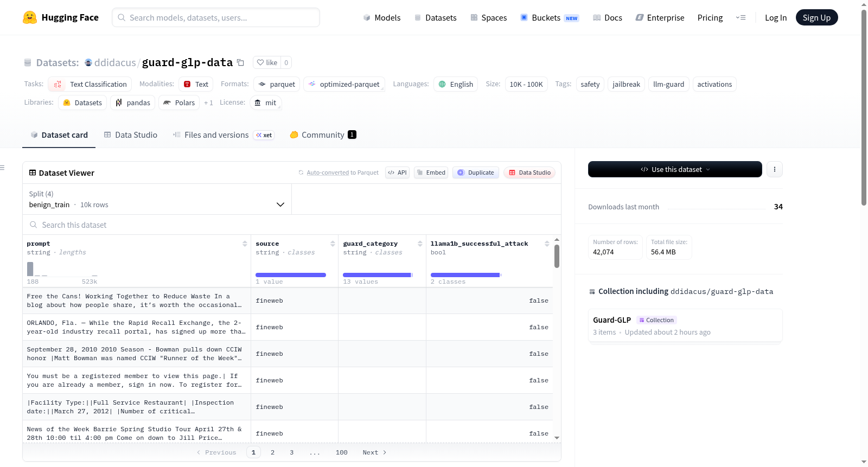Open Docs in top navigation
This screenshot has height=467, width=868.
pos(608,17)
